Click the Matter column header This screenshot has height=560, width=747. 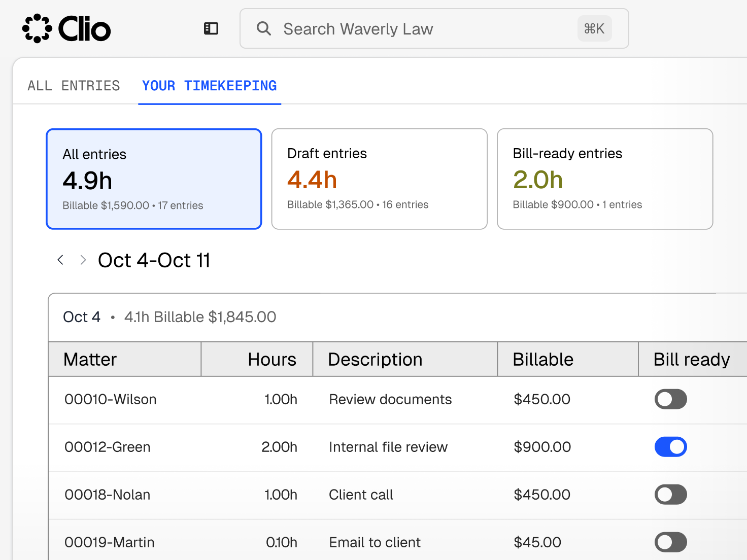coord(125,359)
